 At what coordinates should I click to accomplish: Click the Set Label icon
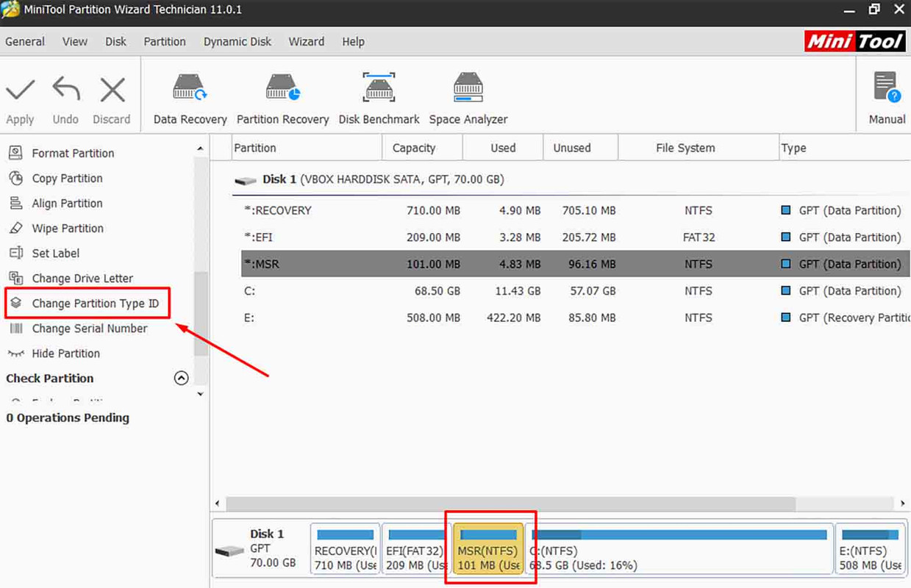coord(15,253)
